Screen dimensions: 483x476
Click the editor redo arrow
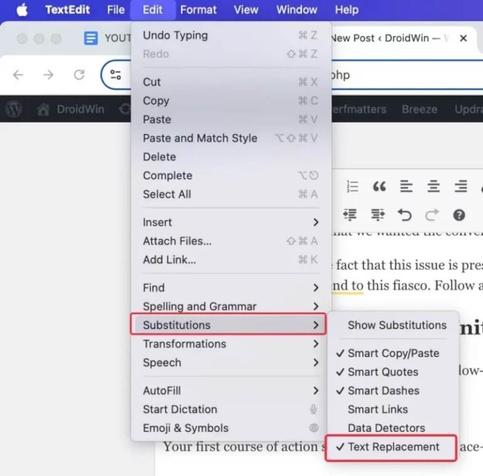[432, 215]
